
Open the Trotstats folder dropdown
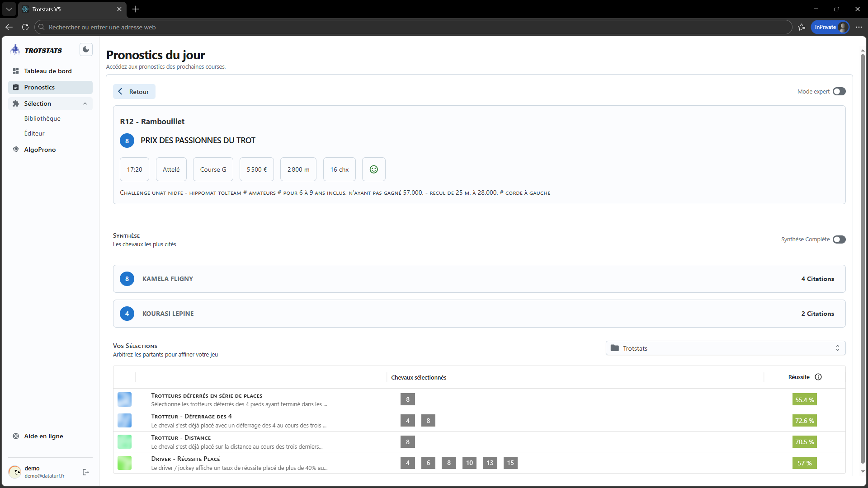pyautogui.click(x=725, y=348)
